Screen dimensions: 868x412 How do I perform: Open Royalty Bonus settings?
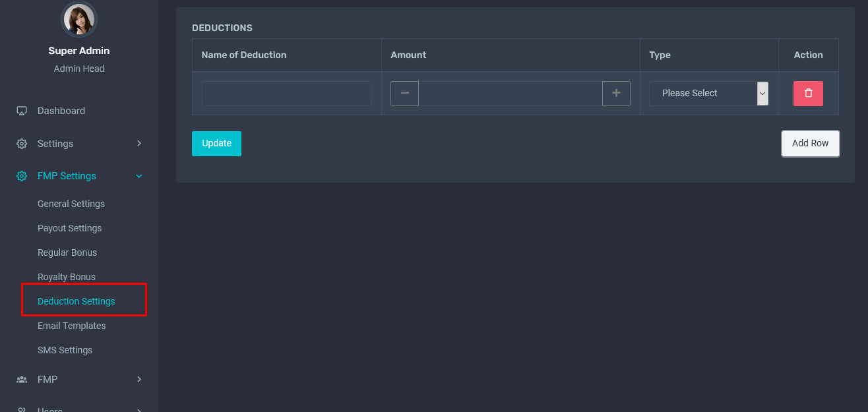(67, 277)
